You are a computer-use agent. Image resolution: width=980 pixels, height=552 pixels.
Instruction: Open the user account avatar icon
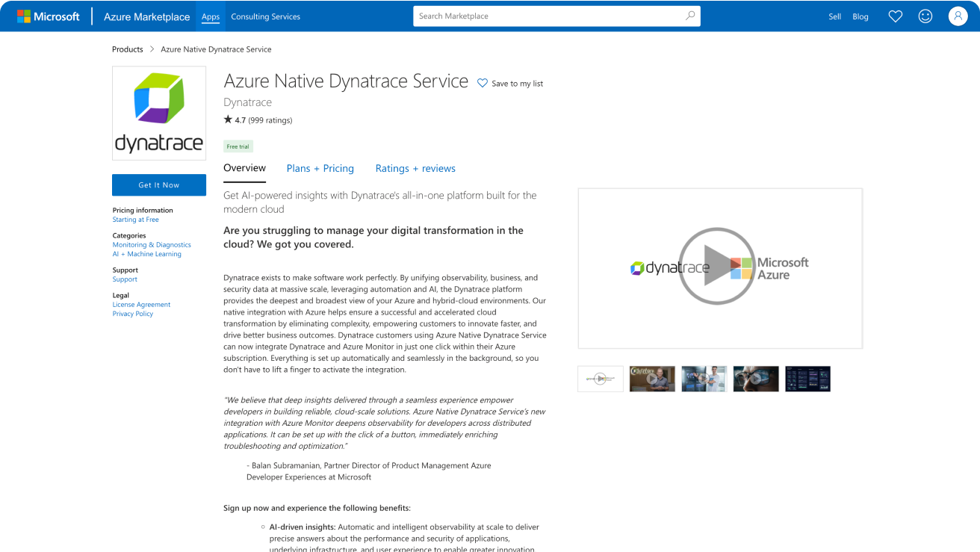[x=958, y=16]
